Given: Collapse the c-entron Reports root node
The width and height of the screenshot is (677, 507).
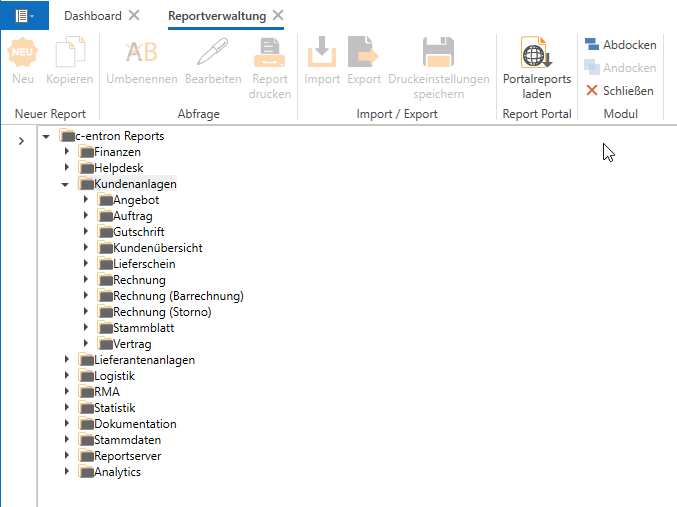Looking at the screenshot, I should [x=46, y=136].
